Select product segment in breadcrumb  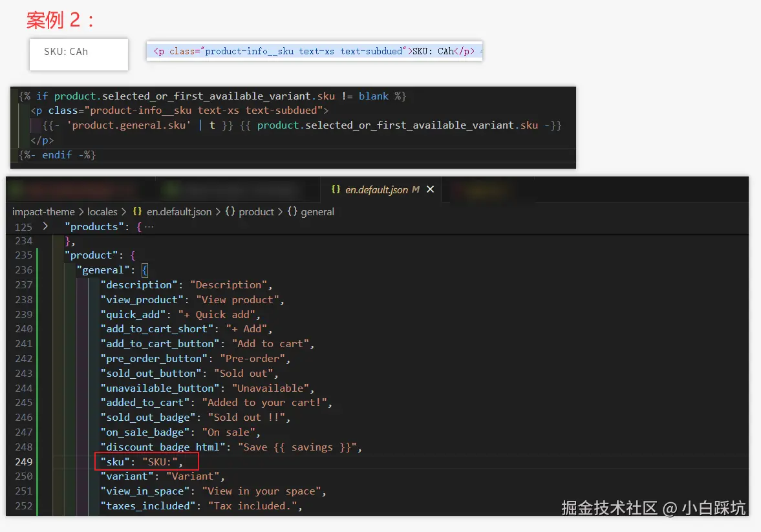(x=256, y=211)
